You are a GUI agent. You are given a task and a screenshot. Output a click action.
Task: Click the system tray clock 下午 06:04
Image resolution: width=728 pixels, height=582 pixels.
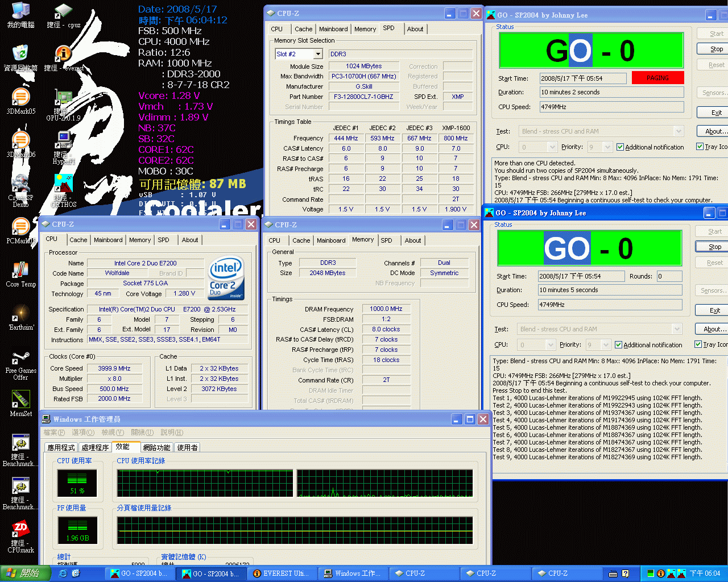click(x=705, y=573)
